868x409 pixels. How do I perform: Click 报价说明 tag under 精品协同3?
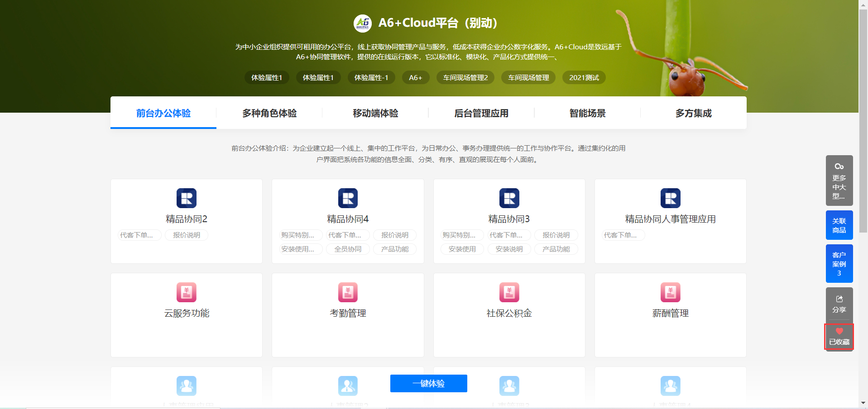pos(556,235)
